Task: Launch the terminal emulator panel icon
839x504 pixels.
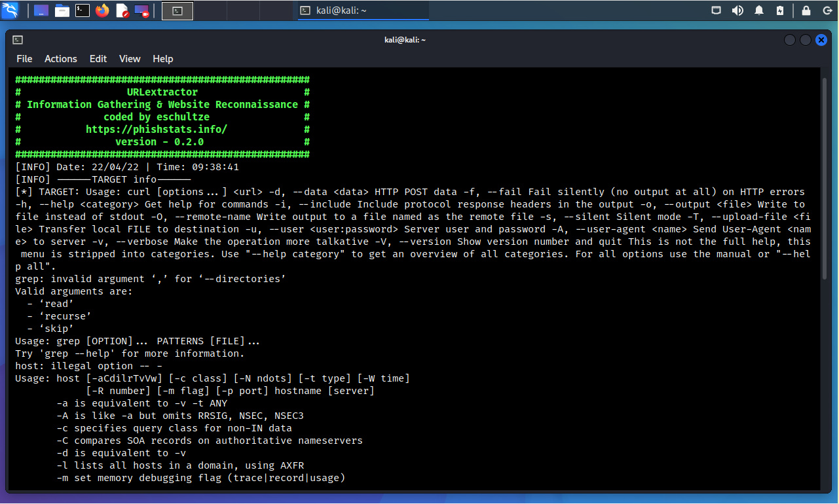Action: [82, 10]
